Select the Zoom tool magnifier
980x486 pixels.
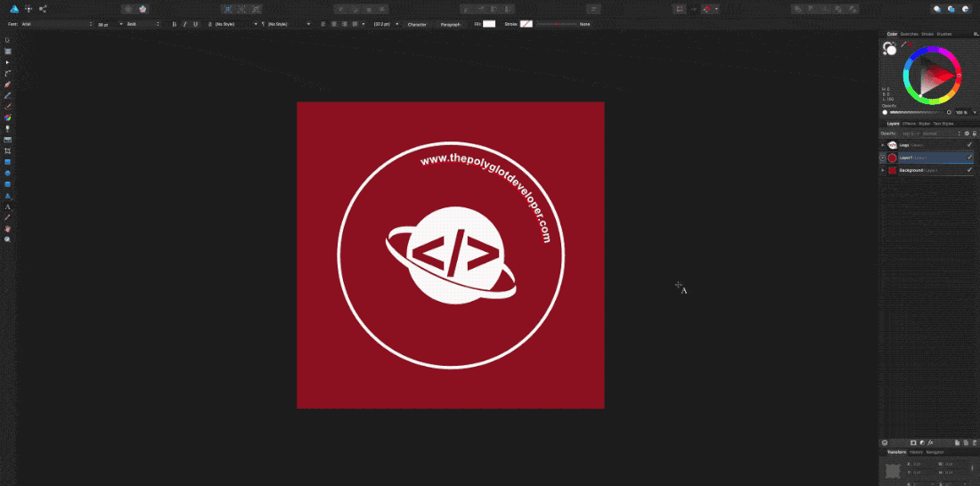coord(8,239)
